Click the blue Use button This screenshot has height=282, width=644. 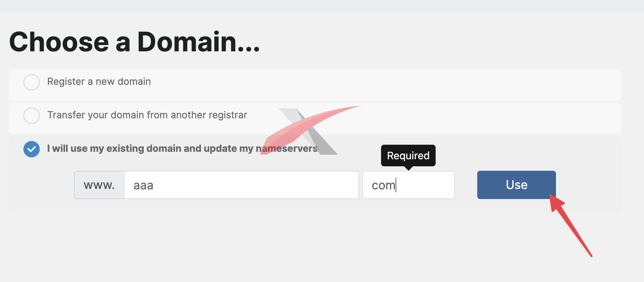[x=516, y=185]
